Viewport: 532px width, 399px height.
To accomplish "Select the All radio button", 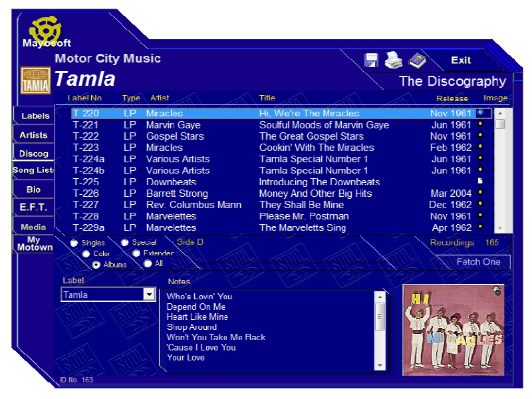I will [148, 263].
